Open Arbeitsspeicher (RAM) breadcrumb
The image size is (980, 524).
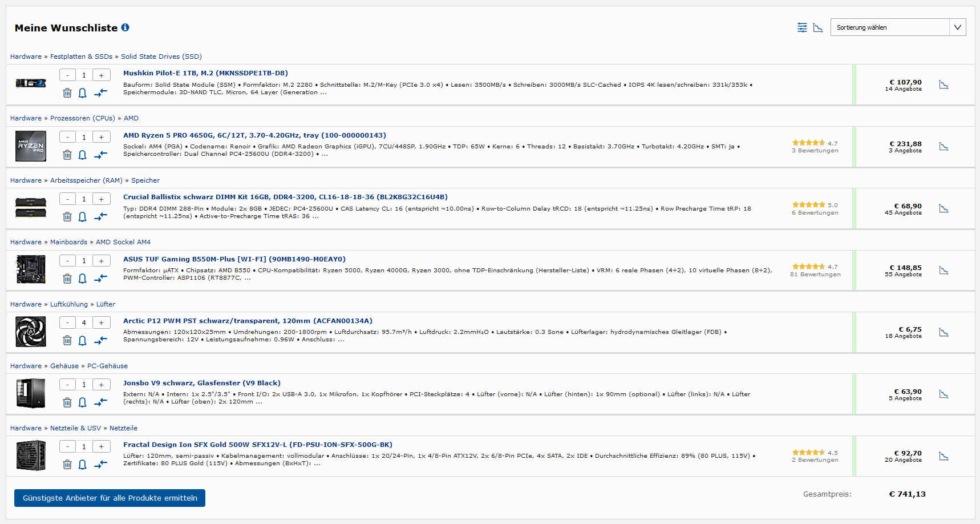coord(86,180)
